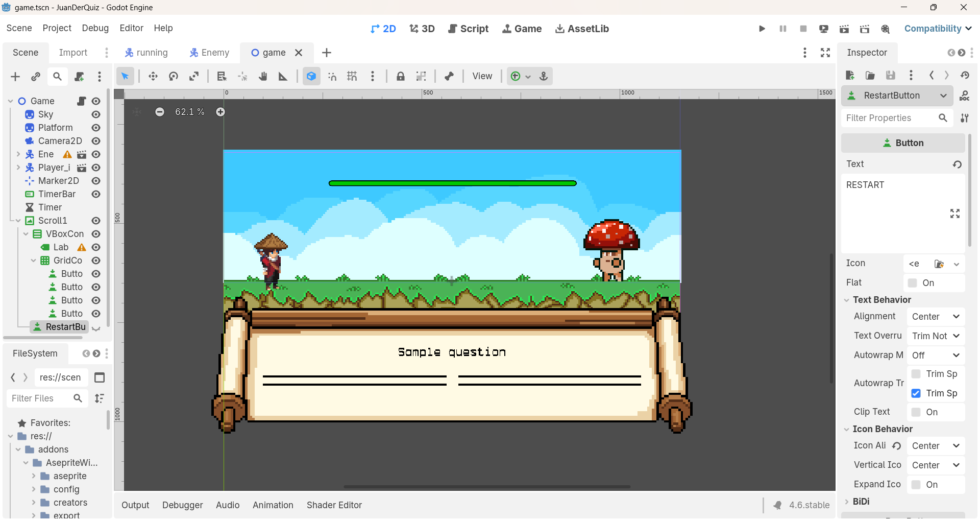The height and width of the screenshot is (521, 980).
Task: Toggle Smart Snap in viewport toolbar
Action: click(x=332, y=76)
